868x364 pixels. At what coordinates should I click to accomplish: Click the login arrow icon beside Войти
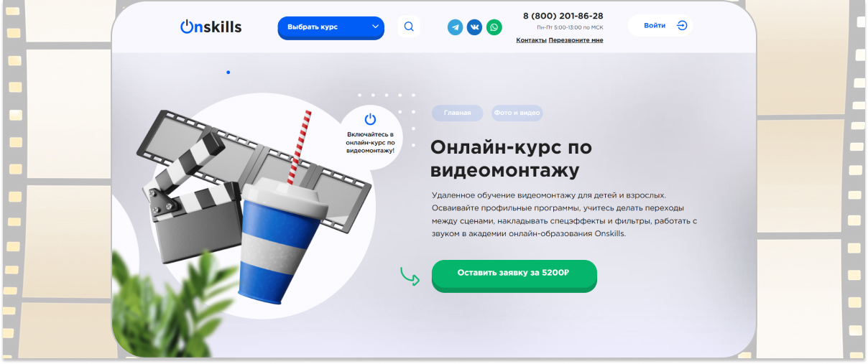tap(682, 26)
